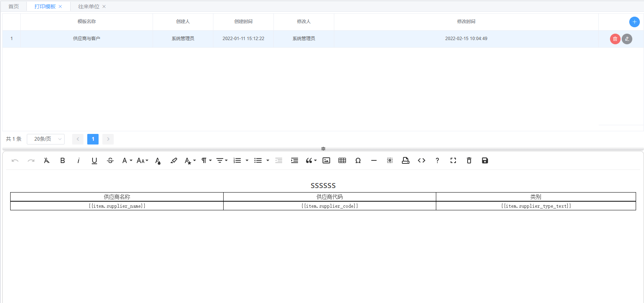Screen dimensions: 644x303
Task: Select the 供应商与客户 template name cell
Action: (x=86, y=39)
